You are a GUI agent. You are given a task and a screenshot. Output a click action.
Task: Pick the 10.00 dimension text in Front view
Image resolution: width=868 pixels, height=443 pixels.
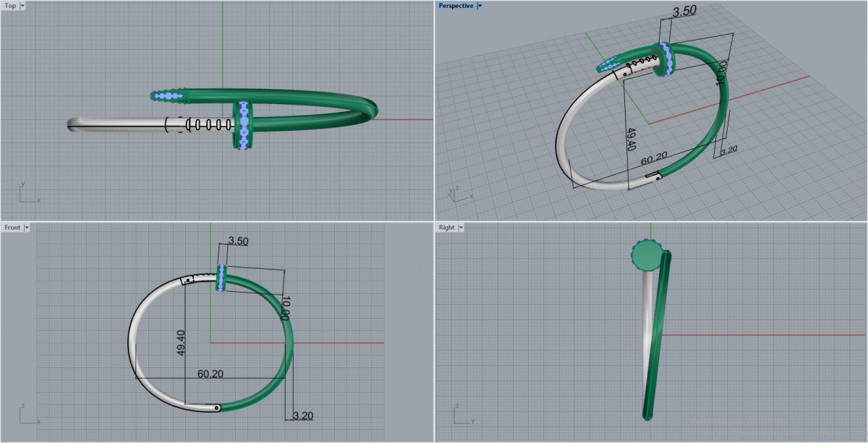tap(284, 309)
